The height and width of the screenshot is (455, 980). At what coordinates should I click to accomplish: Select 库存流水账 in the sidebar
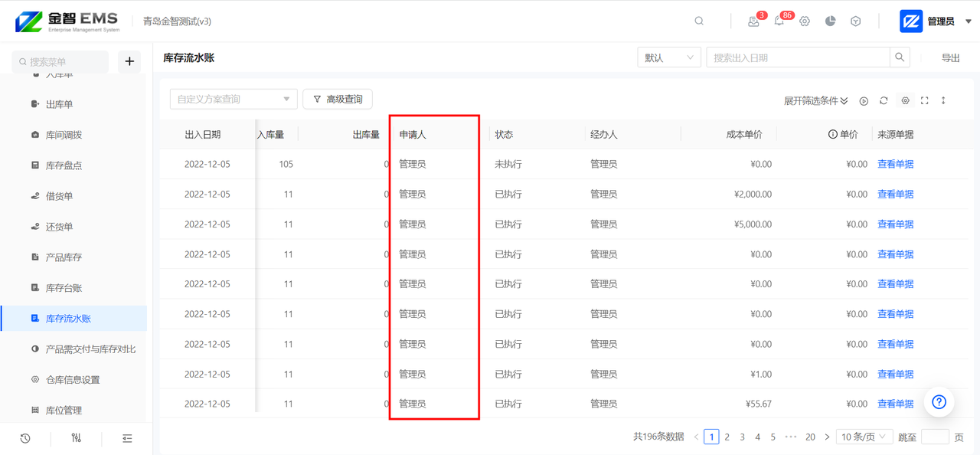(74, 319)
